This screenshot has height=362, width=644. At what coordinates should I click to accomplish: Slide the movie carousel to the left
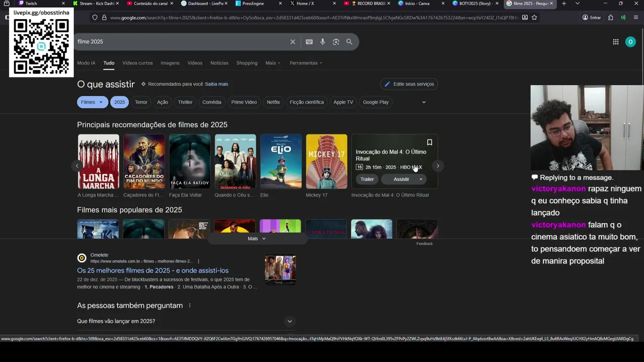77,166
